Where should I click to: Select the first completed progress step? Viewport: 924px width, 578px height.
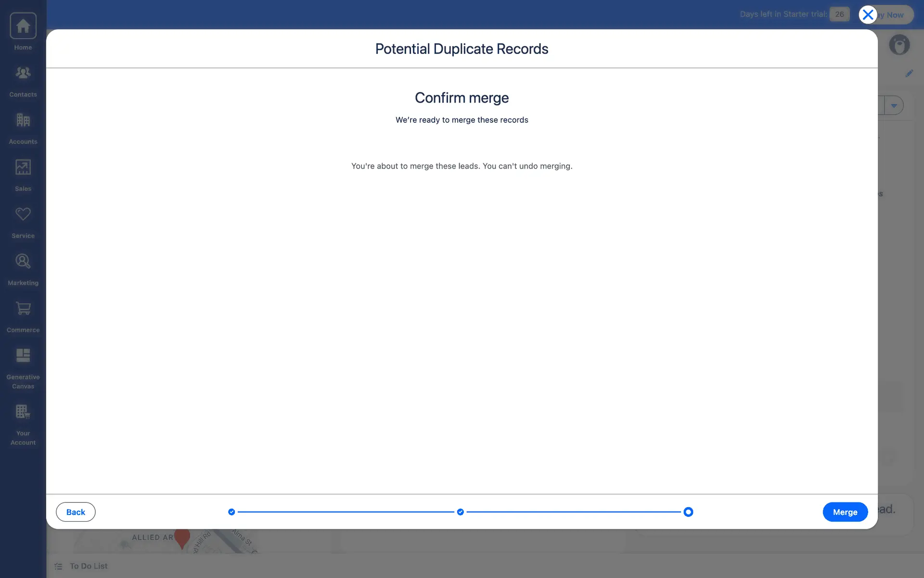[231, 512]
